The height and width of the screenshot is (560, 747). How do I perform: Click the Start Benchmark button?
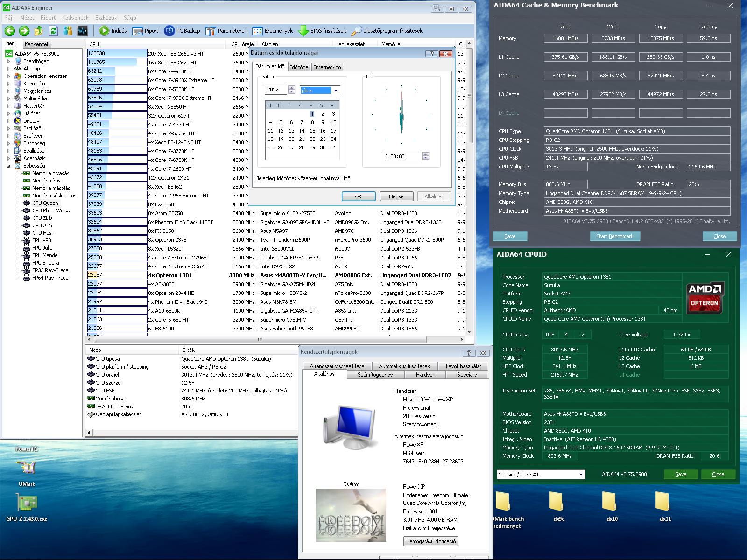614,236
